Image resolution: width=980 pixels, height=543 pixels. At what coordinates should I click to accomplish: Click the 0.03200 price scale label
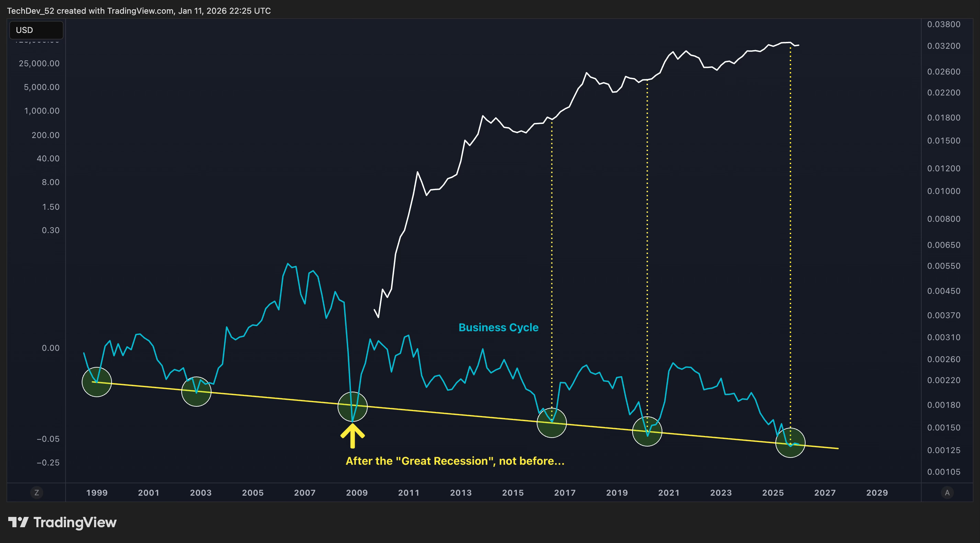(x=944, y=46)
